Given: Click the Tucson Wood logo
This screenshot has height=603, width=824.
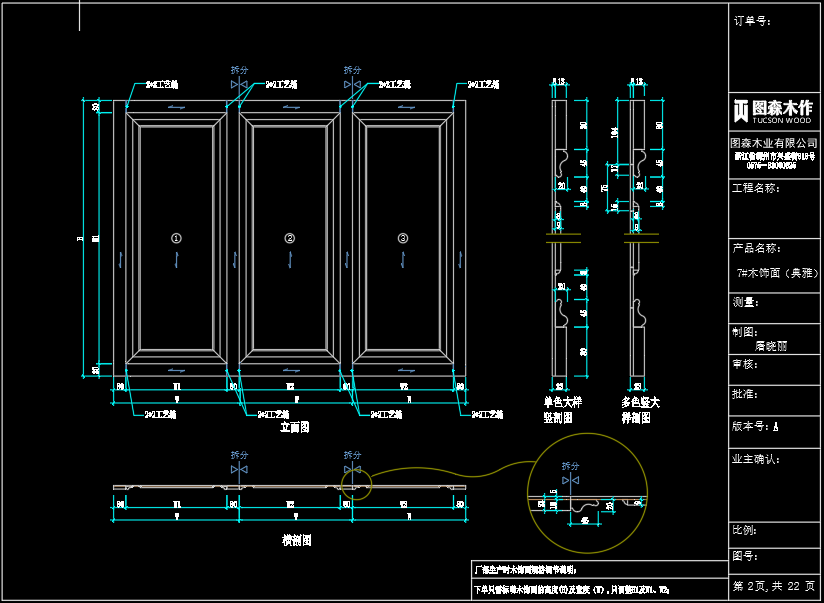Looking at the screenshot, I should [x=774, y=110].
